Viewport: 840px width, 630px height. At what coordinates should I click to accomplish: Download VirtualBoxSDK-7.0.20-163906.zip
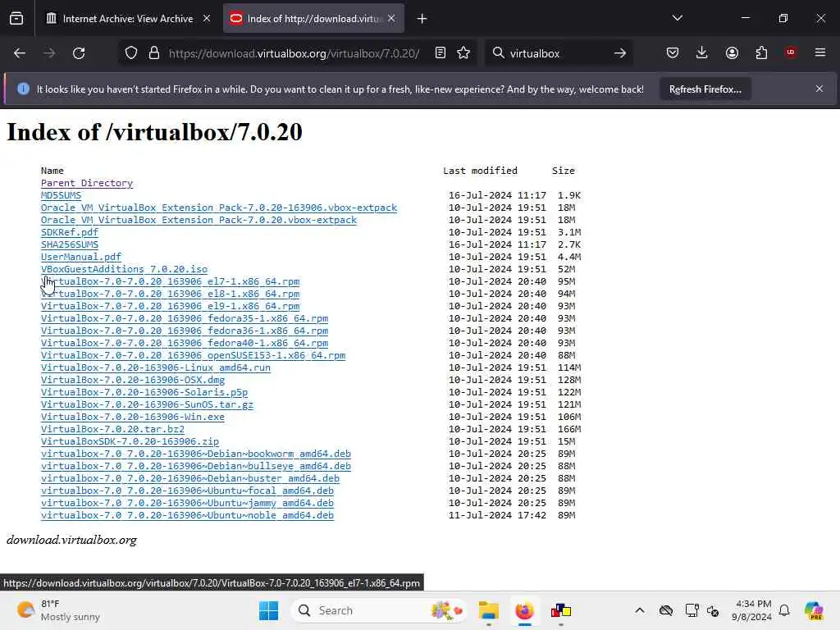click(x=130, y=442)
